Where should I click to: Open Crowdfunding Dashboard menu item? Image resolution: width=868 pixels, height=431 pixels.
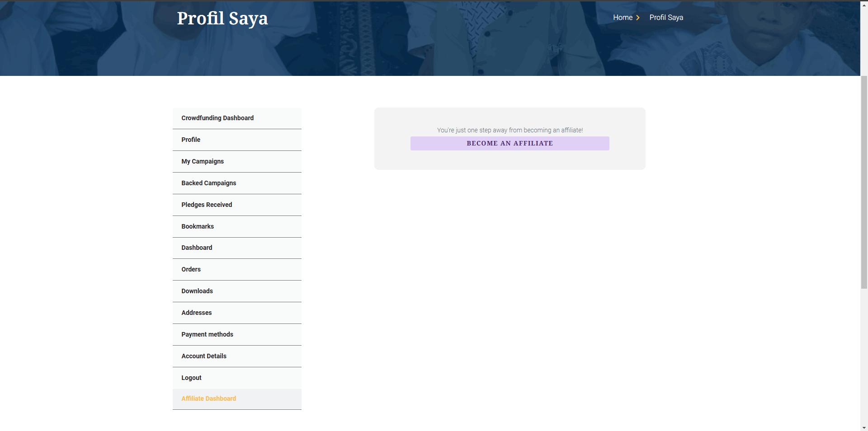pos(237,118)
